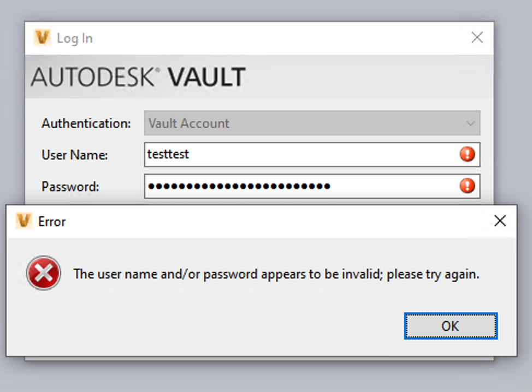Click the Password label
The width and height of the screenshot is (532, 392).
click(x=70, y=187)
